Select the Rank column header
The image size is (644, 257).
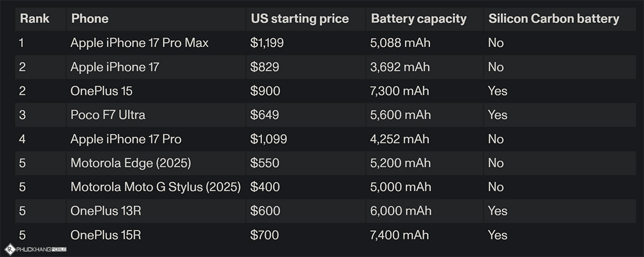[34, 19]
